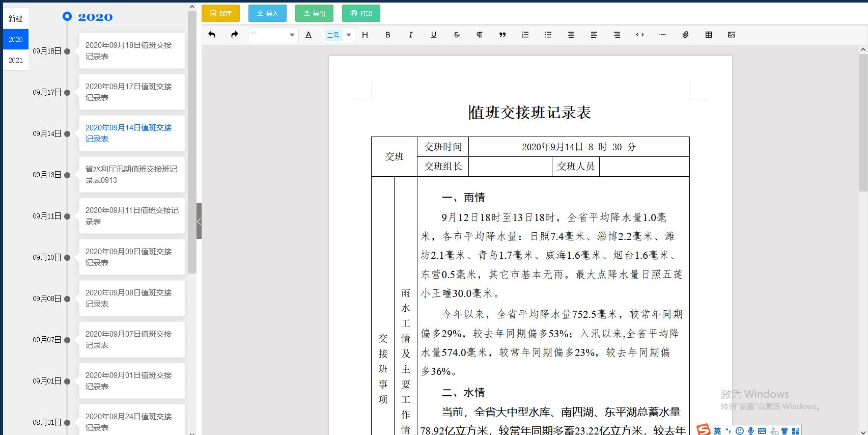
Task: Open the Sogou soft keyboard icon
Action: click(x=762, y=431)
